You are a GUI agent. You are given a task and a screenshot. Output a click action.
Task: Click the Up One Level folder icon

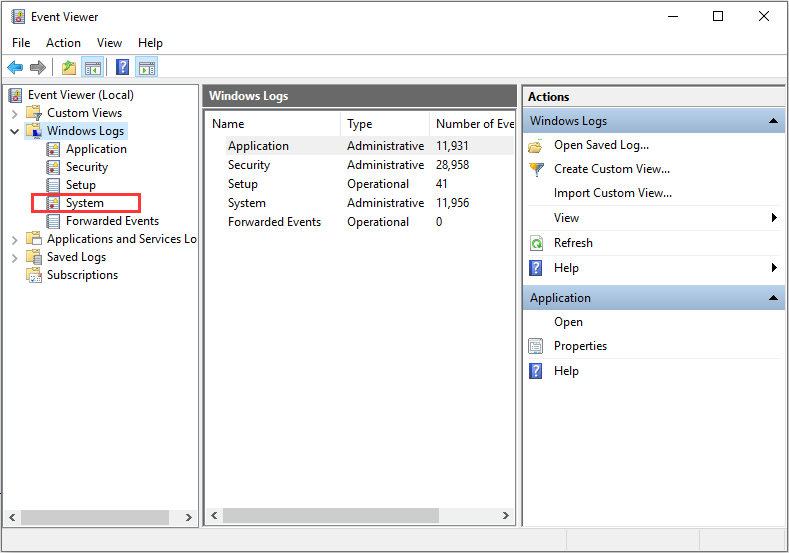(68, 68)
